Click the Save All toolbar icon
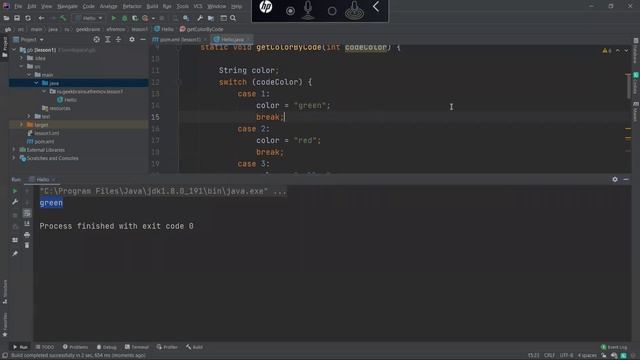Screen dimensions: 640x360 coord(17,18)
